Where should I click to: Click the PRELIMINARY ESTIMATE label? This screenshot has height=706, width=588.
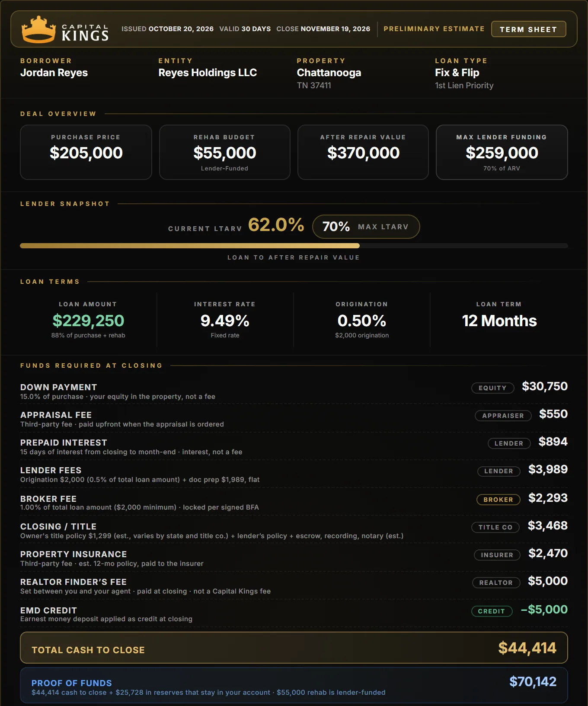coord(434,29)
